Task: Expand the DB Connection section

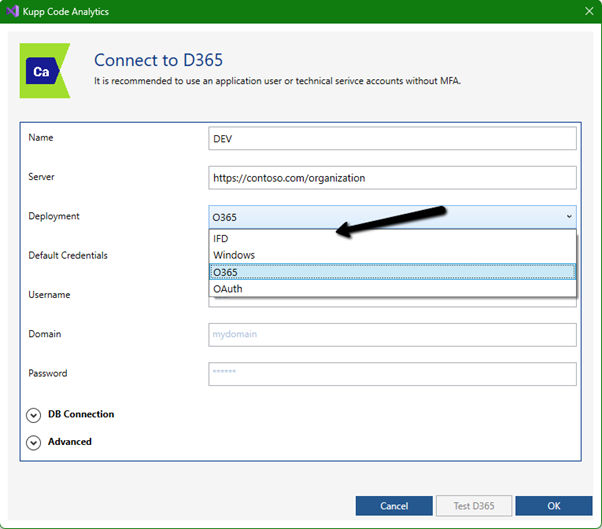Action: click(x=34, y=415)
